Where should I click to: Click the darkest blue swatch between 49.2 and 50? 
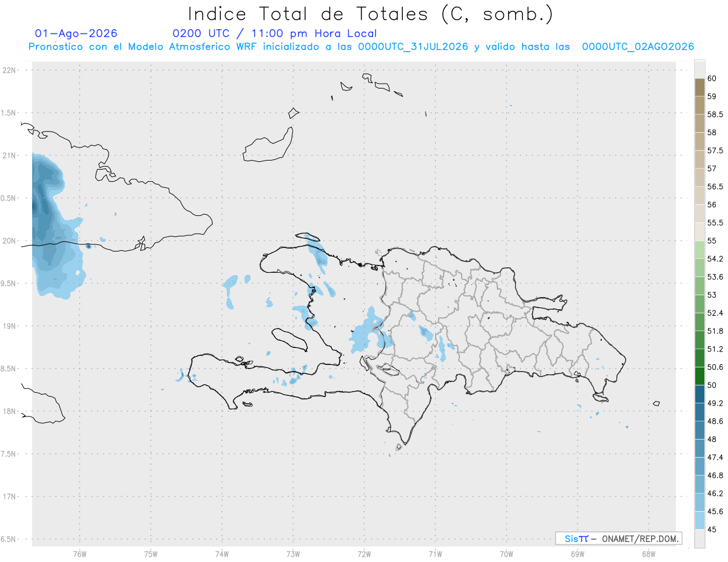click(699, 394)
